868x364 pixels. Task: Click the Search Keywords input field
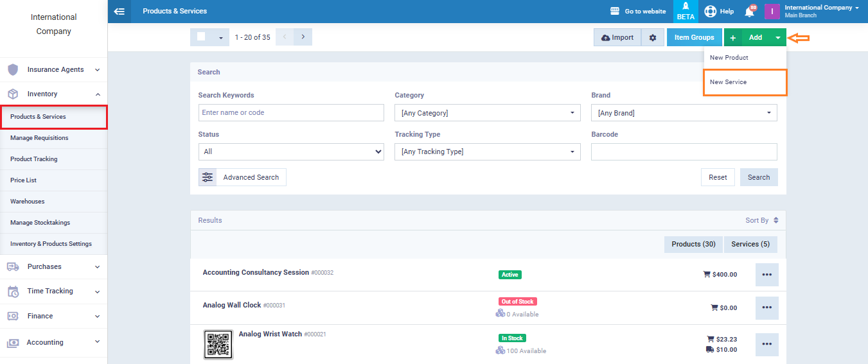pos(291,113)
